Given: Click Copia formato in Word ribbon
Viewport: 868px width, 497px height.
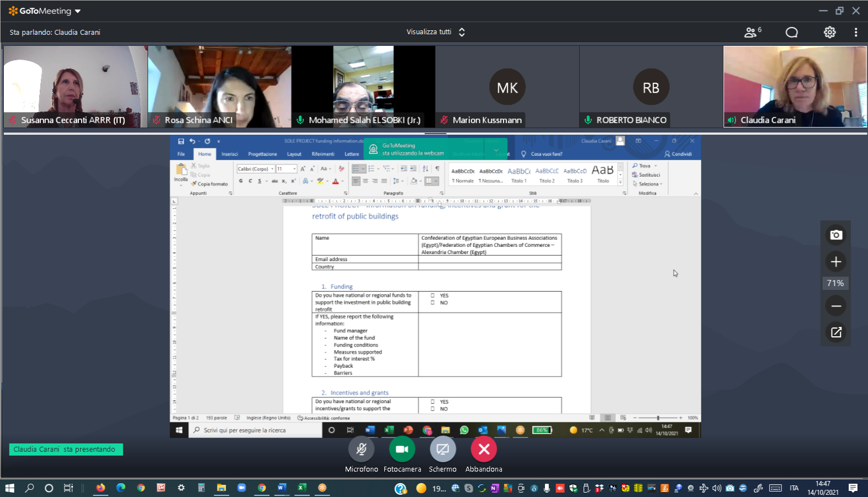Looking at the screenshot, I should point(210,184).
